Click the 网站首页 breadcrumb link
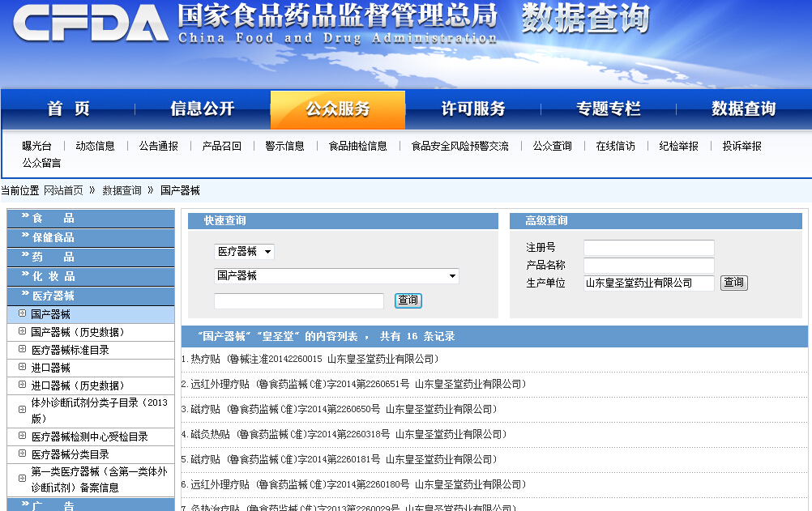The height and width of the screenshot is (511, 812). tap(63, 190)
